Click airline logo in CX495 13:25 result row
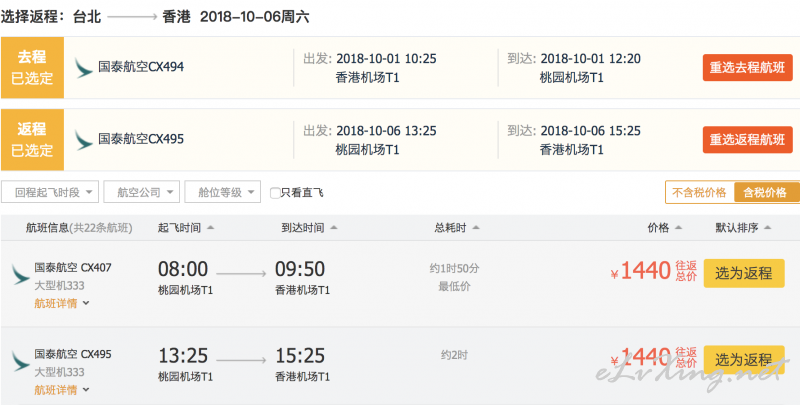 point(21,361)
